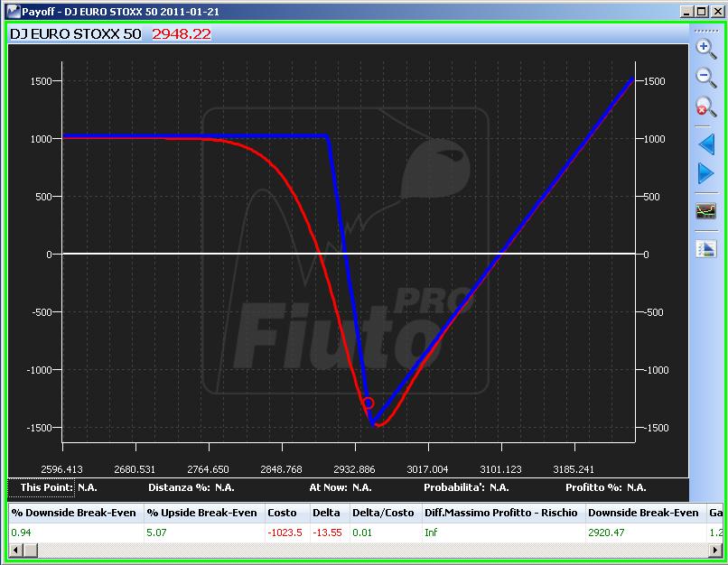The height and width of the screenshot is (565, 728).
Task: Click the blue right arrow icon
Action: tap(706, 173)
